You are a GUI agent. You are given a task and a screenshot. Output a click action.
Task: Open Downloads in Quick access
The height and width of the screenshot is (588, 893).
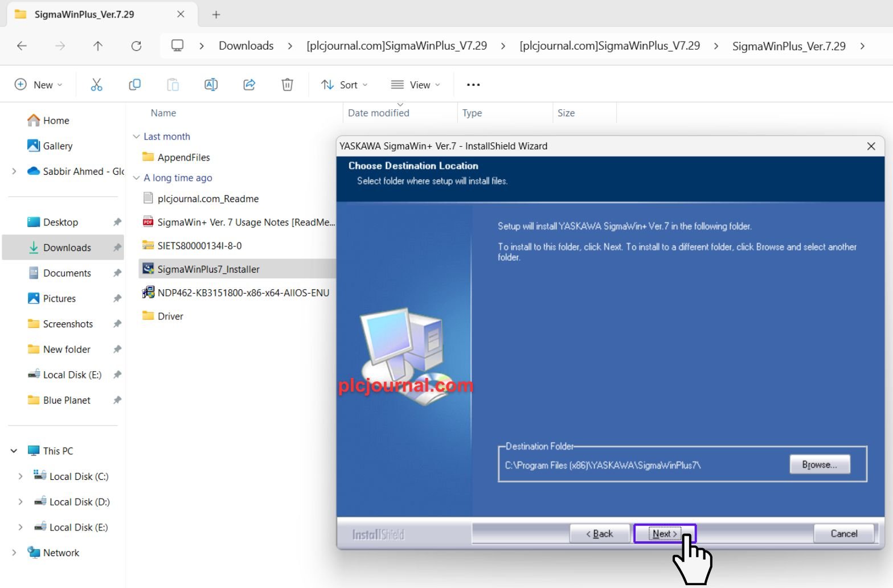67,248
